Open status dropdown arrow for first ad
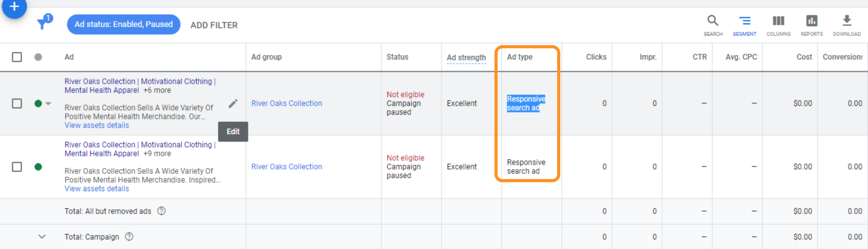 [x=48, y=103]
